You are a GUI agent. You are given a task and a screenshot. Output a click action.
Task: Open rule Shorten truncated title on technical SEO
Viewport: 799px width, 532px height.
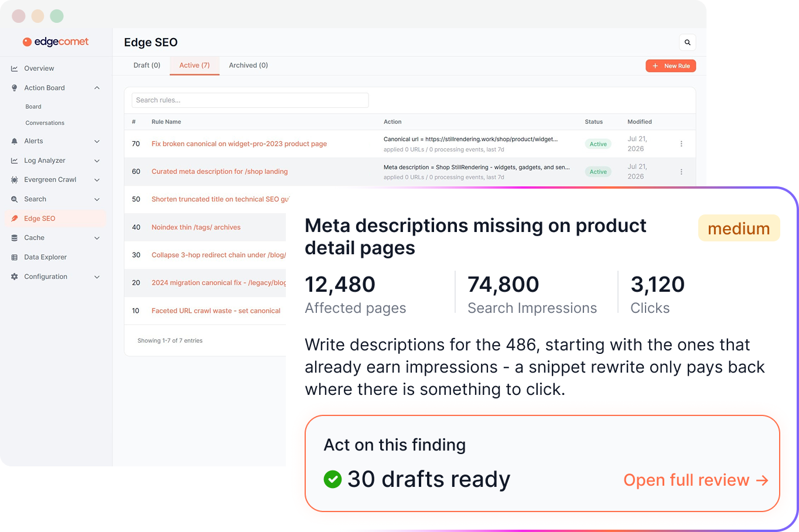point(220,199)
